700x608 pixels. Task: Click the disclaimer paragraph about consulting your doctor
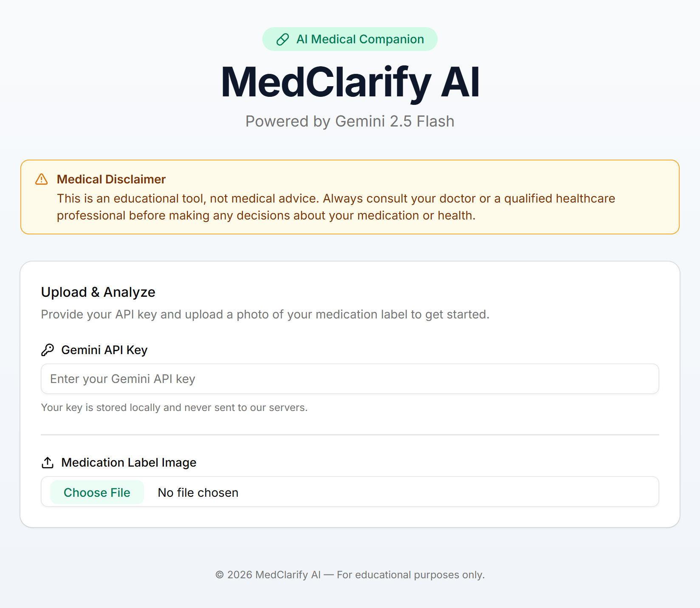click(336, 207)
